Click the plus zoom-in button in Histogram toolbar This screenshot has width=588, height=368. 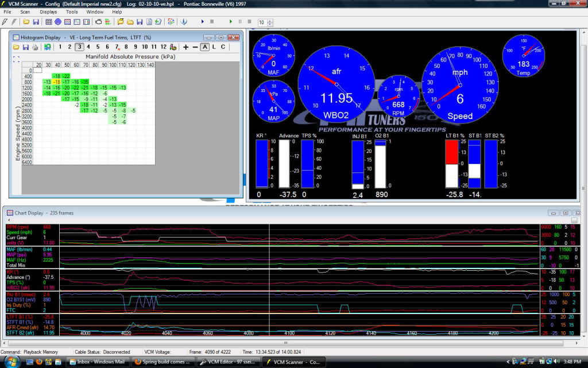click(185, 47)
